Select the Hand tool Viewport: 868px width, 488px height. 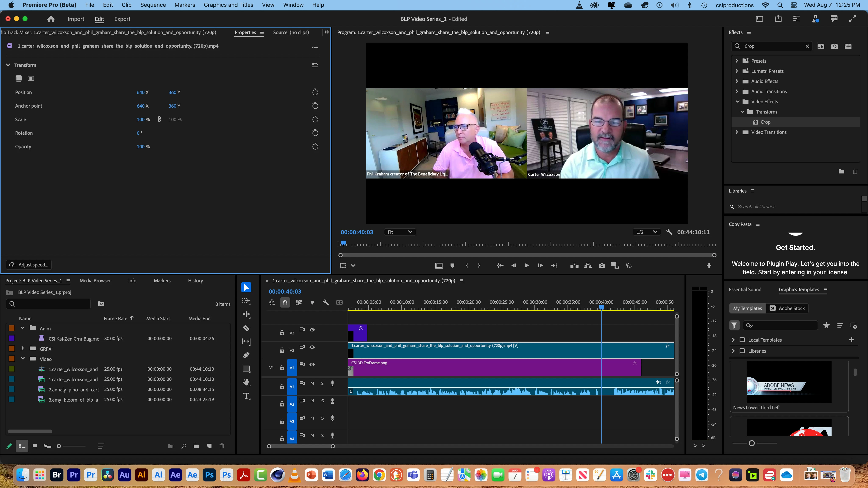point(246,382)
